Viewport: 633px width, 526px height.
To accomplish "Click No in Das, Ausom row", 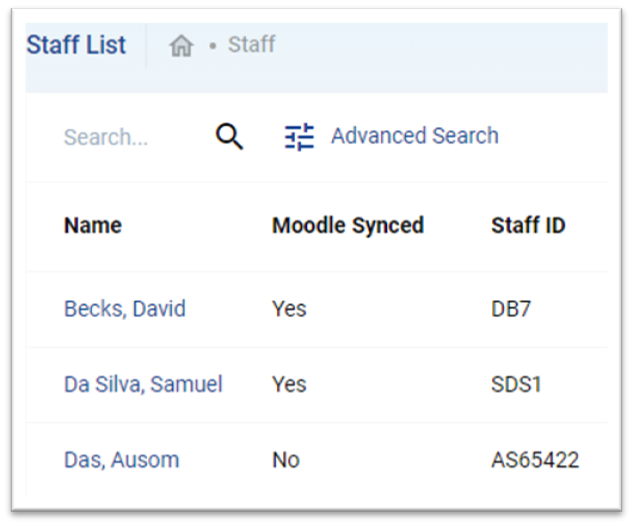I will (x=286, y=460).
